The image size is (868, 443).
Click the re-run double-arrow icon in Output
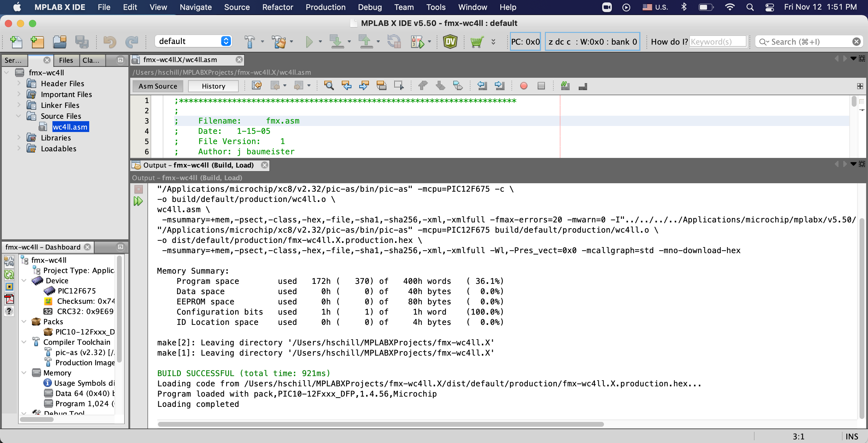(138, 201)
